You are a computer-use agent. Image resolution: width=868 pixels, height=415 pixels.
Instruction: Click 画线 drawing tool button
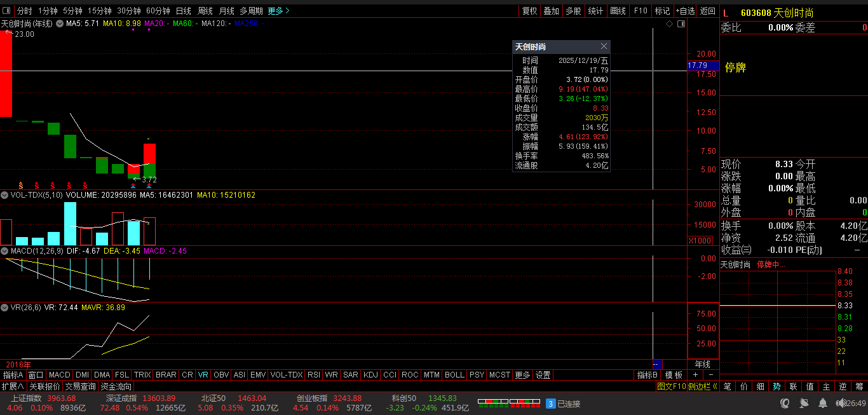click(618, 11)
